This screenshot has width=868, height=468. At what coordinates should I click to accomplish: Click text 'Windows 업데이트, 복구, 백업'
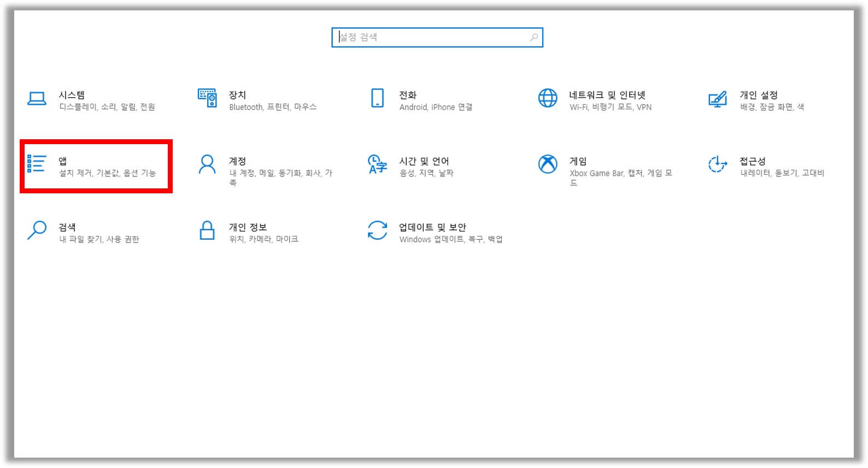click(451, 239)
